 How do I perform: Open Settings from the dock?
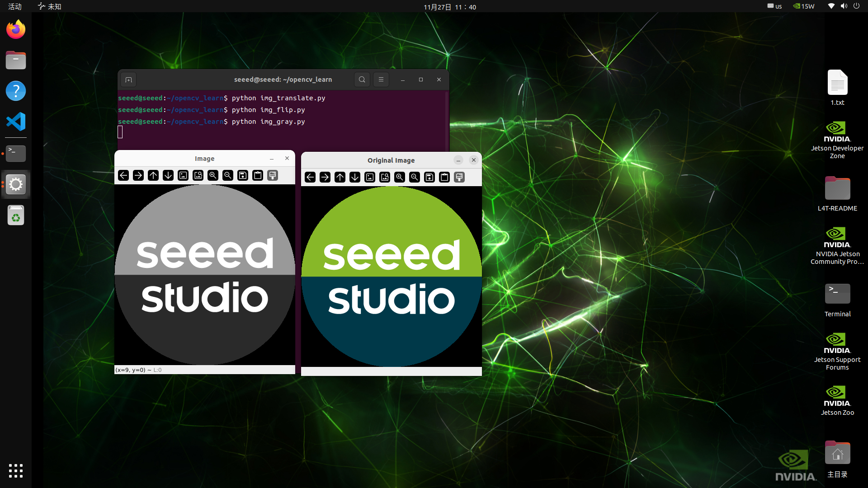16,184
